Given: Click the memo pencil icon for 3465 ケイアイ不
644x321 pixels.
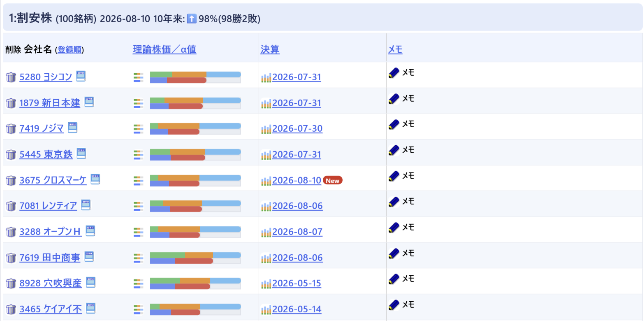Looking at the screenshot, I should (x=394, y=305).
